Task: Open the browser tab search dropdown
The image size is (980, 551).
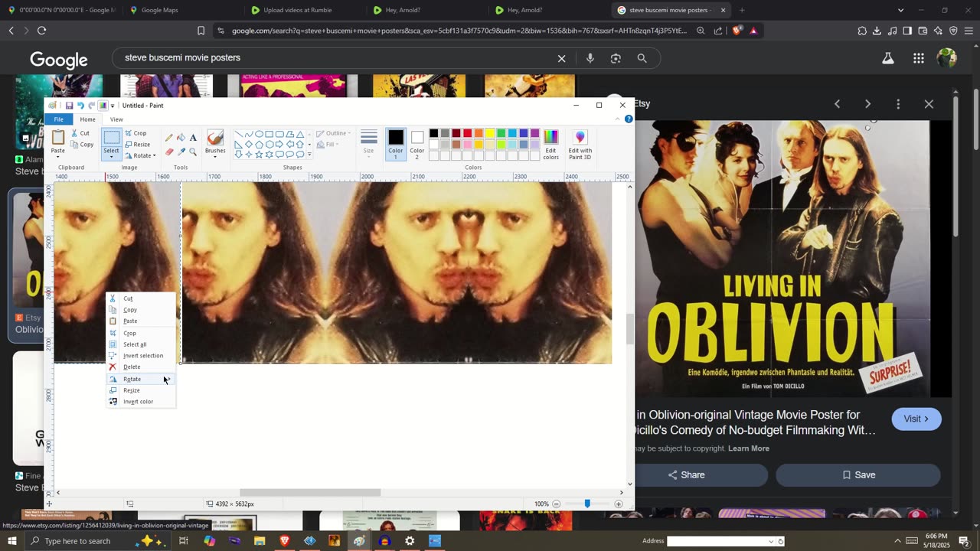Action: tap(900, 10)
